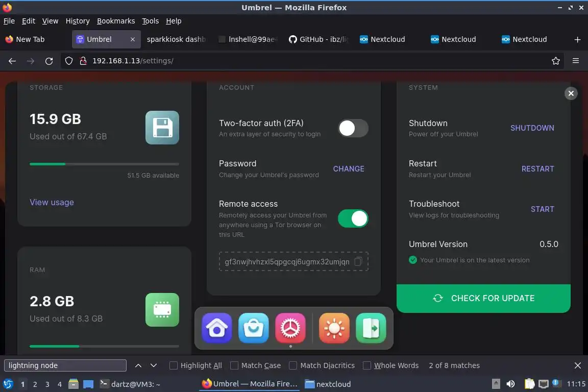Check the Match Case box
588x392 pixels.
coord(234,365)
